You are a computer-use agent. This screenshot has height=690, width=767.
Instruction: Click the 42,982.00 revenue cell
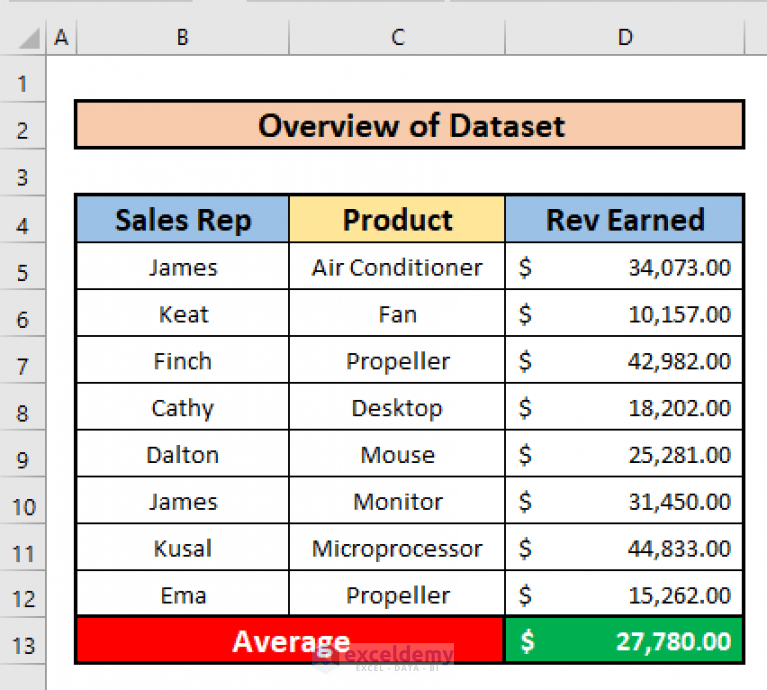[x=624, y=360]
